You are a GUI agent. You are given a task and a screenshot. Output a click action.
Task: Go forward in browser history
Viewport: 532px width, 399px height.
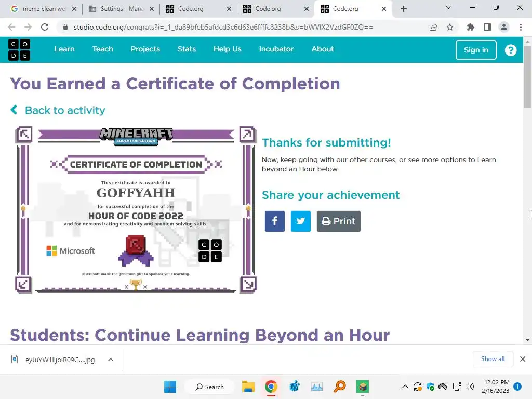(28, 27)
